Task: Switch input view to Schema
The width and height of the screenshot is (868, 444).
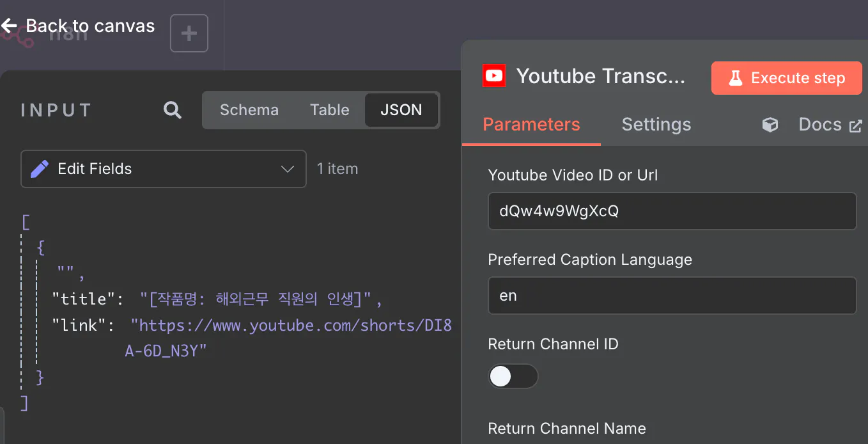Action: [249, 110]
